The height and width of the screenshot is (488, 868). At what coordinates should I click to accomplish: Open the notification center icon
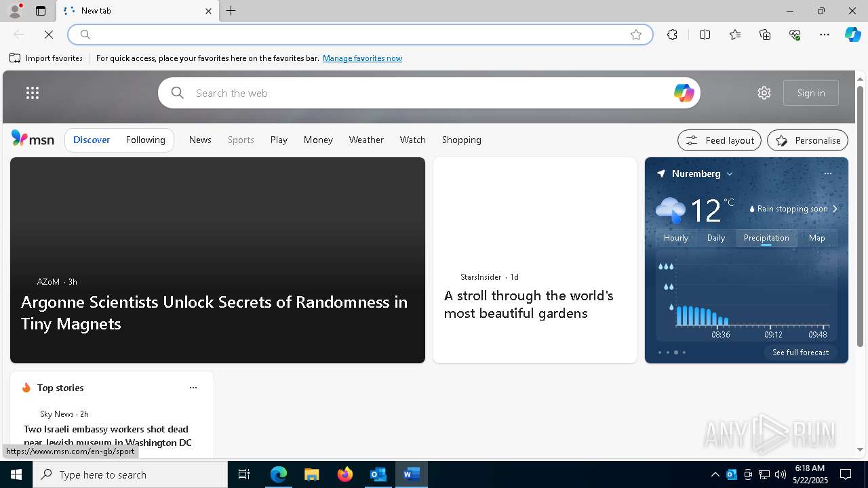tap(846, 474)
